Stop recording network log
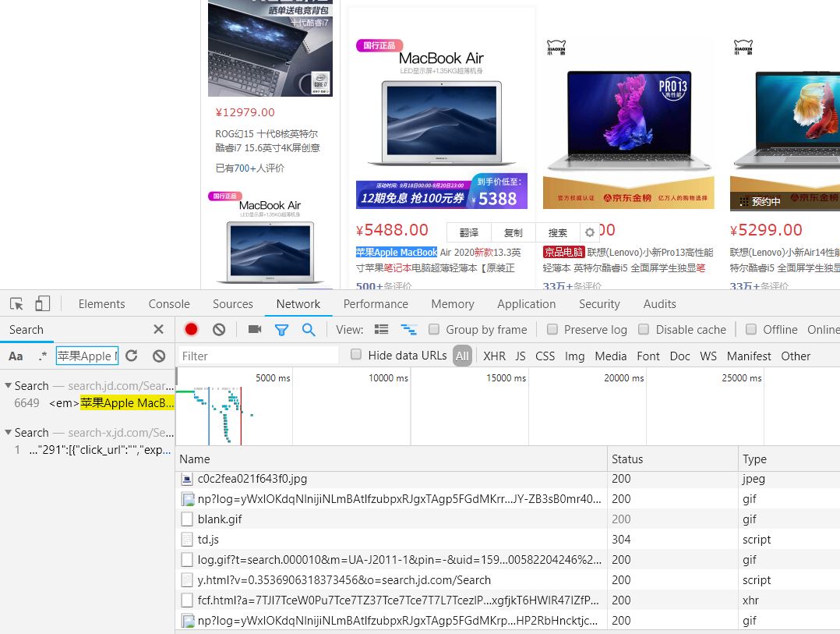The height and width of the screenshot is (634, 840). point(191,329)
